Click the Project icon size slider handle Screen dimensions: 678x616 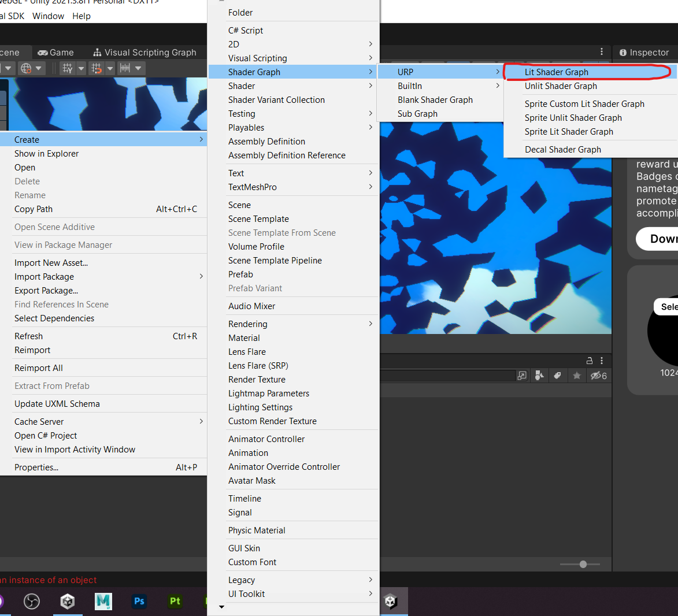[x=583, y=564]
